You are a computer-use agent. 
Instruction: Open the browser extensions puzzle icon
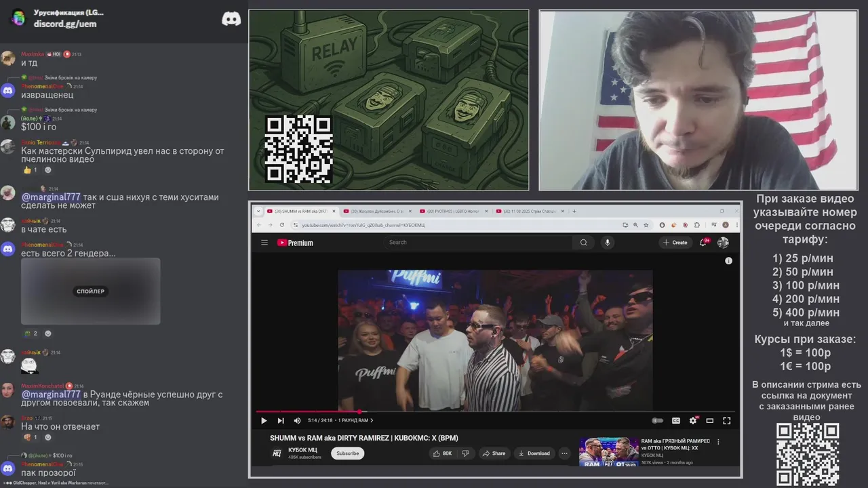pyautogui.click(x=696, y=225)
